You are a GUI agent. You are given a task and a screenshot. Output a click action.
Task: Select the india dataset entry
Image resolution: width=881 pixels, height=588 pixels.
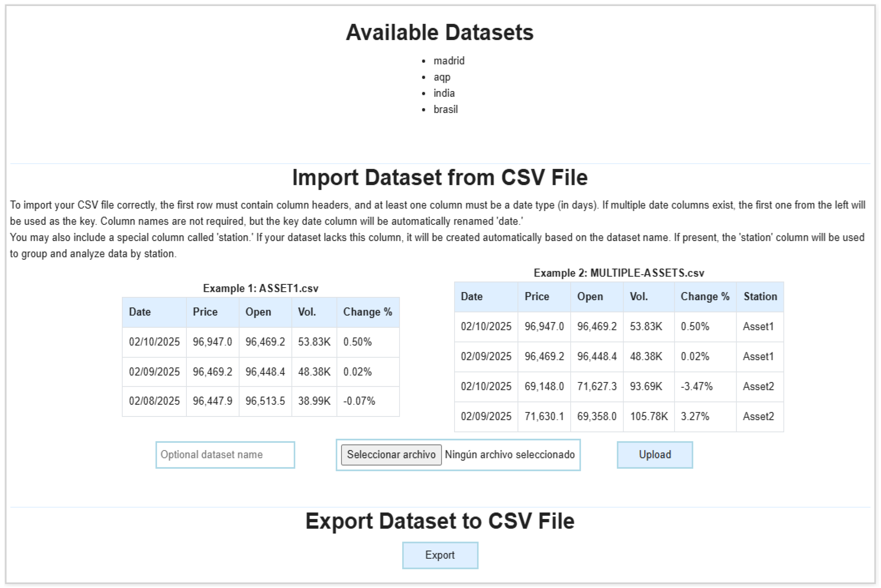(444, 93)
